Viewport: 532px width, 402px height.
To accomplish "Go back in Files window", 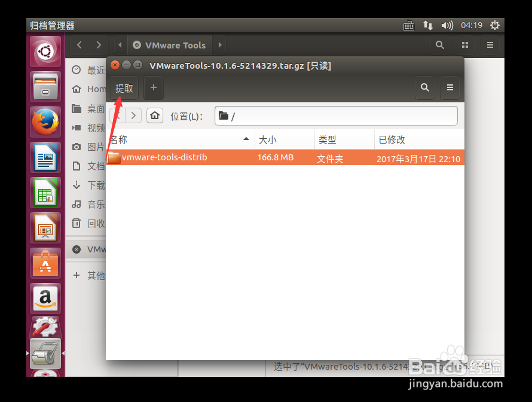I will pyautogui.click(x=80, y=45).
